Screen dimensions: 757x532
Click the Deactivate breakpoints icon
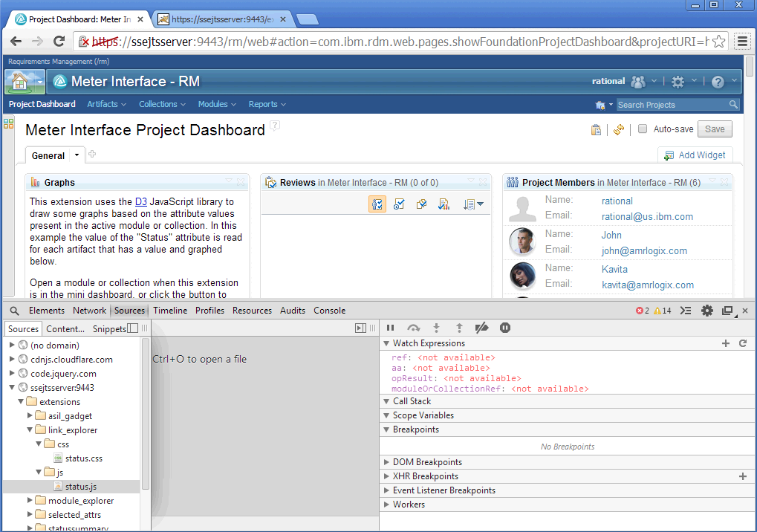481,328
